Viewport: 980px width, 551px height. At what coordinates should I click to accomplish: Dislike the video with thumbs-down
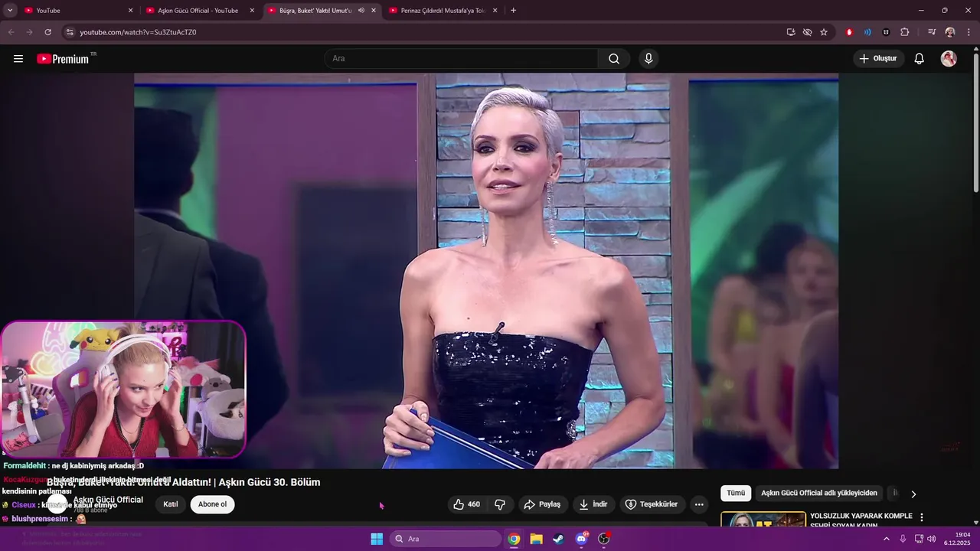tap(500, 504)
